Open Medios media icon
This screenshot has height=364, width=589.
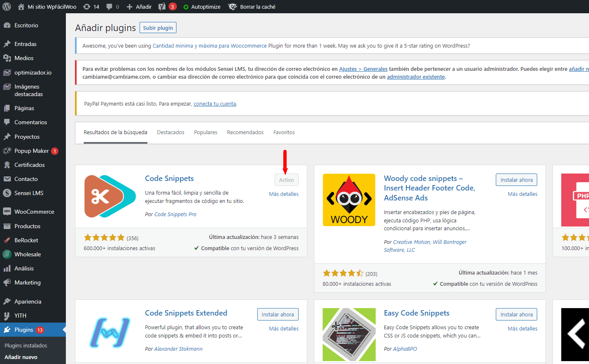(x=7, y=58)
